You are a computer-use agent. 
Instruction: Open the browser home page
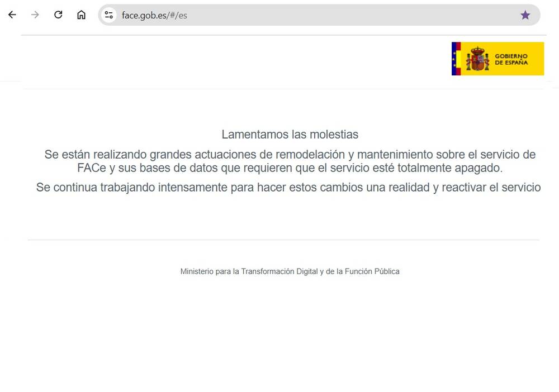point(81,15)
